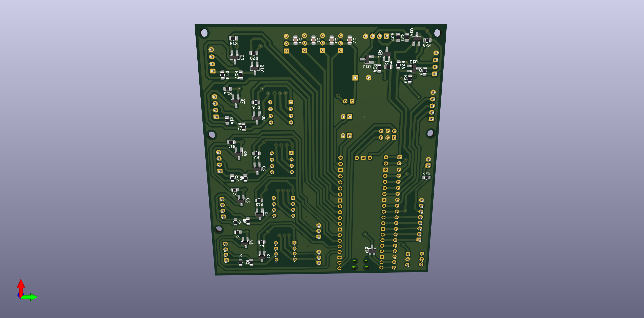Select the Q14 transistor label
Image resolution: width=644 pixels, height=318 pixels.
[x=411, y=32]
